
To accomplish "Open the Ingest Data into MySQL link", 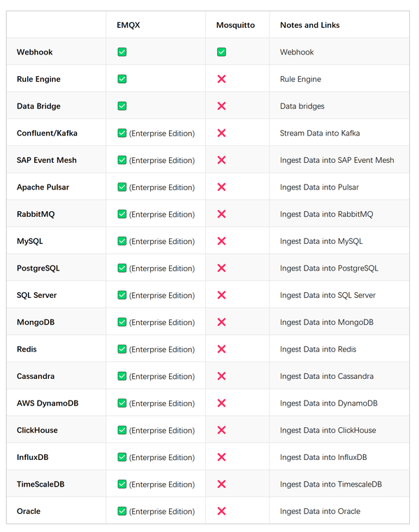I will point(321,241).
